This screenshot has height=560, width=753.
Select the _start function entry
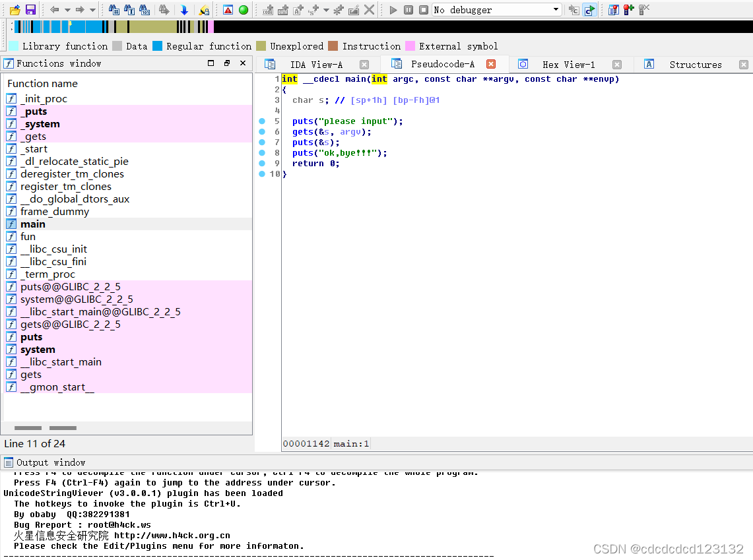pyautogui.click(x=128, y=149)
